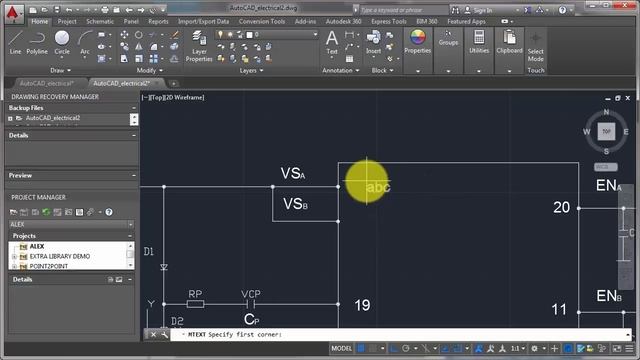
Task: Expand EXTRA LIBRARY DEMO project tree
Action: [14, 257]
